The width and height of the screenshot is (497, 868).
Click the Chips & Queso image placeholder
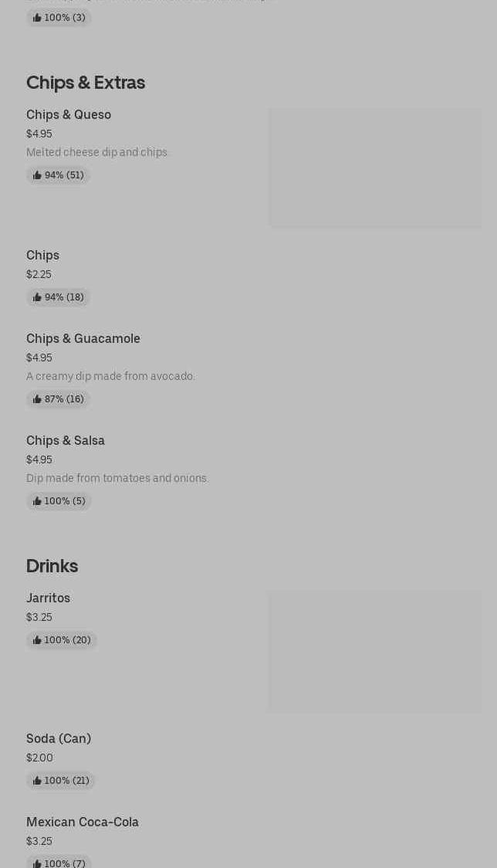(375, 168)
